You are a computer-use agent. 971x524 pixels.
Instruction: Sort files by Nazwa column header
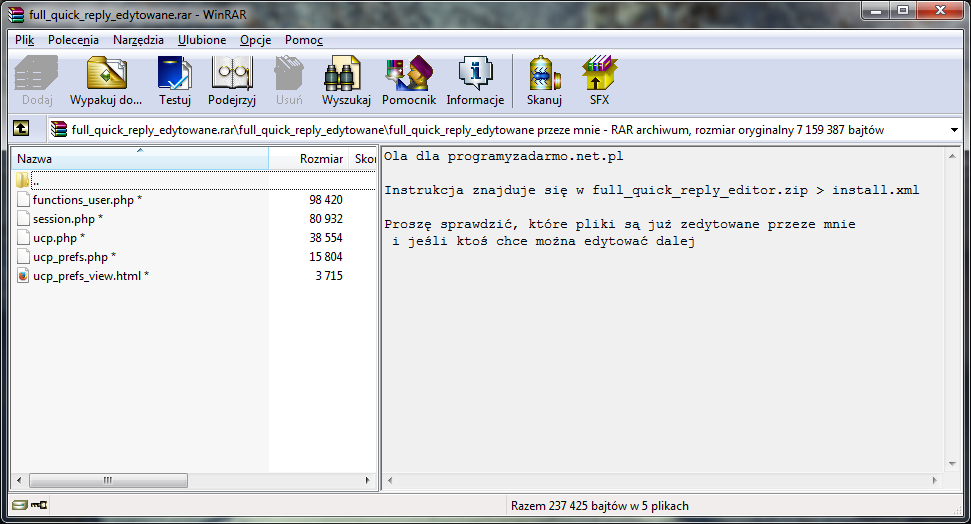pyautogui.click(x=140, y=159)
